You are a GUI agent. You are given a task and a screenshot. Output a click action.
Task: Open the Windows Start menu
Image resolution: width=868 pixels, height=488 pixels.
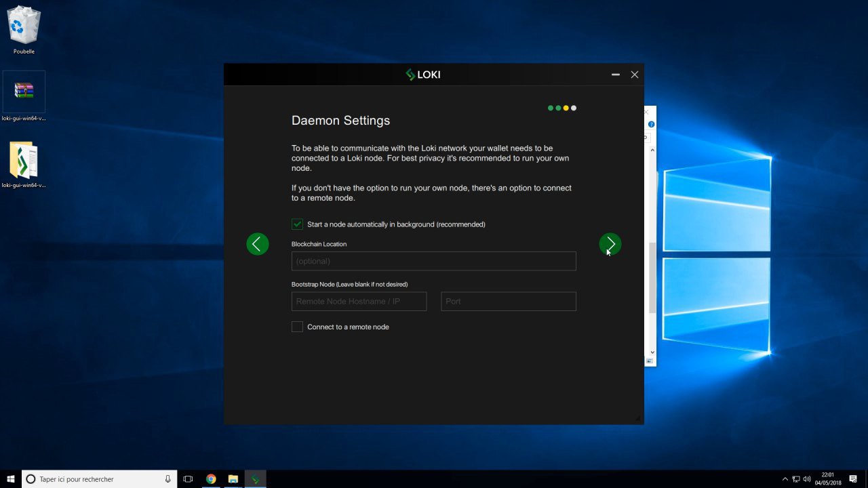click(11, 479)
